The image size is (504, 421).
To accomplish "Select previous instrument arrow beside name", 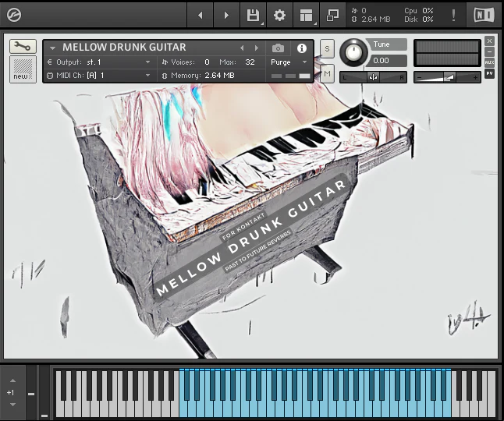I will coord(242,48).
